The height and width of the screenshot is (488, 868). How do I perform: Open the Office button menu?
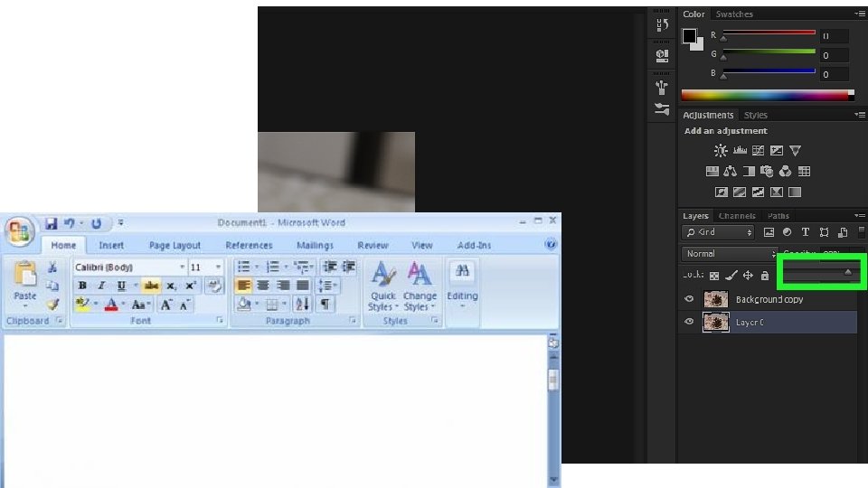pyautogui.click(x=19, y=230)
